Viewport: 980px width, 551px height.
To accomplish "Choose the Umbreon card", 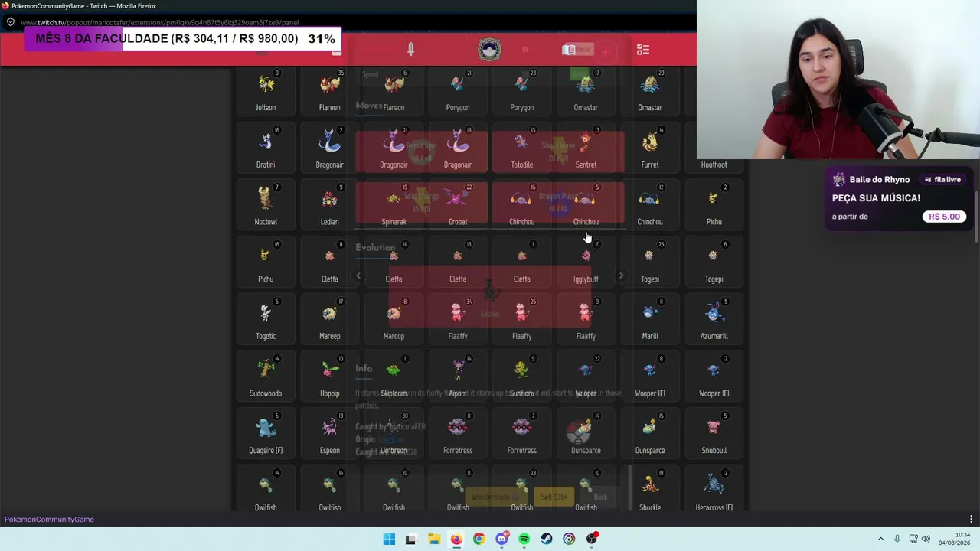I will point(394,435).
